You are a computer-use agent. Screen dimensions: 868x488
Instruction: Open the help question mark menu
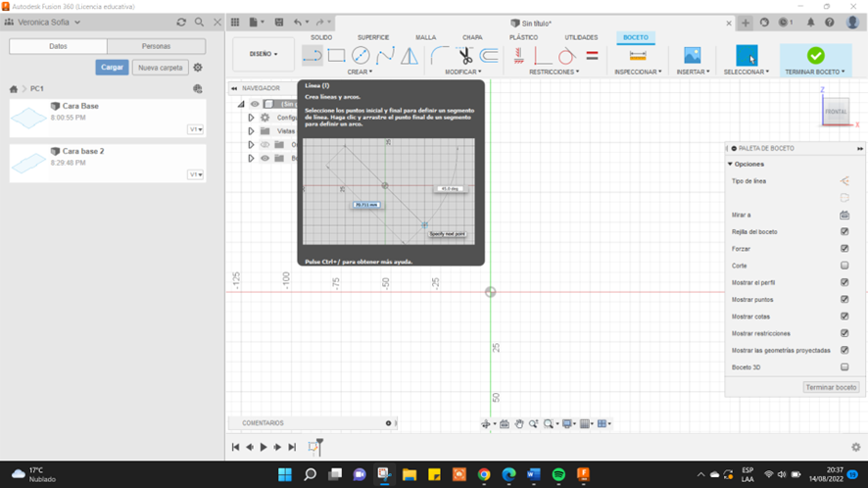(829, 23)
